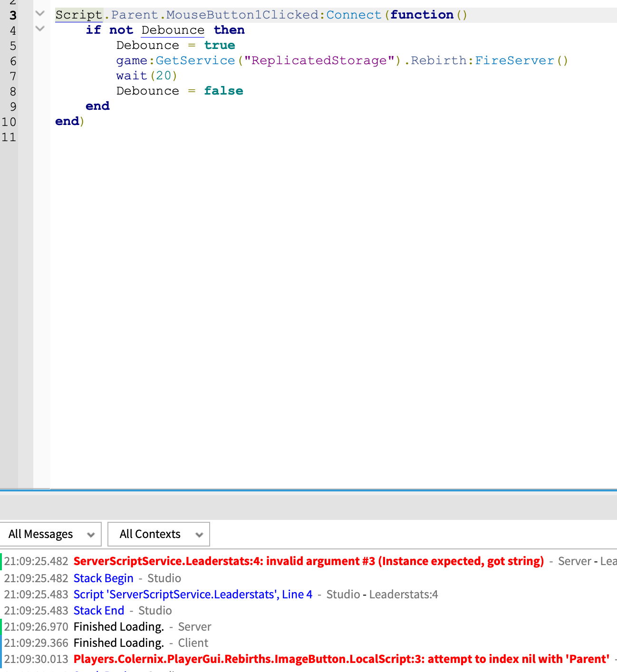Select the Stack End output entry
Screen dimensions: 617x672
pos(98,610)
